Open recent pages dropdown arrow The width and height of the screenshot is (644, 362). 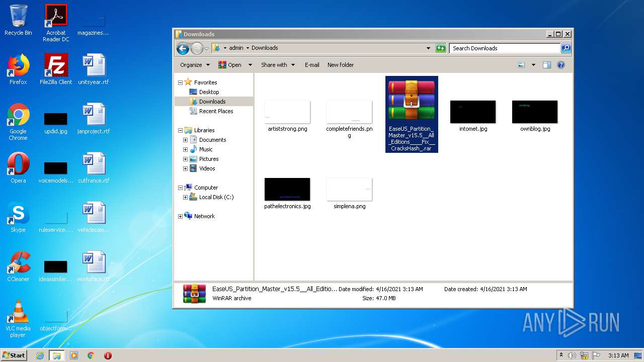click(x=206, y=48)
